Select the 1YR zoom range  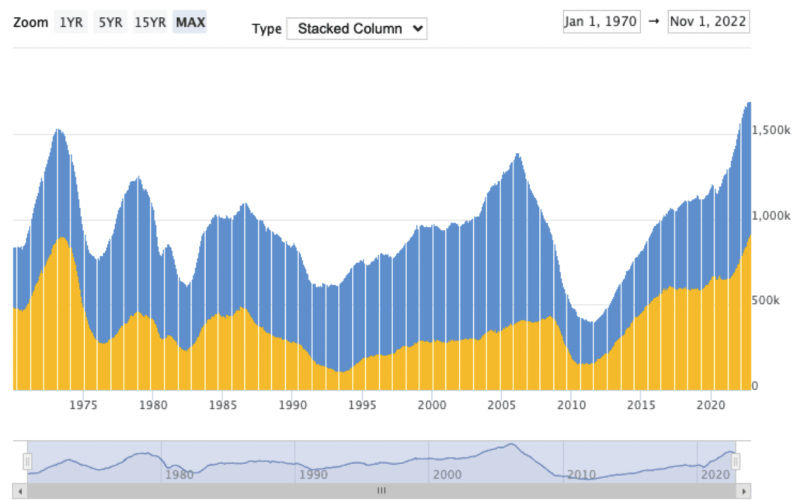click(x=71, y=22)
